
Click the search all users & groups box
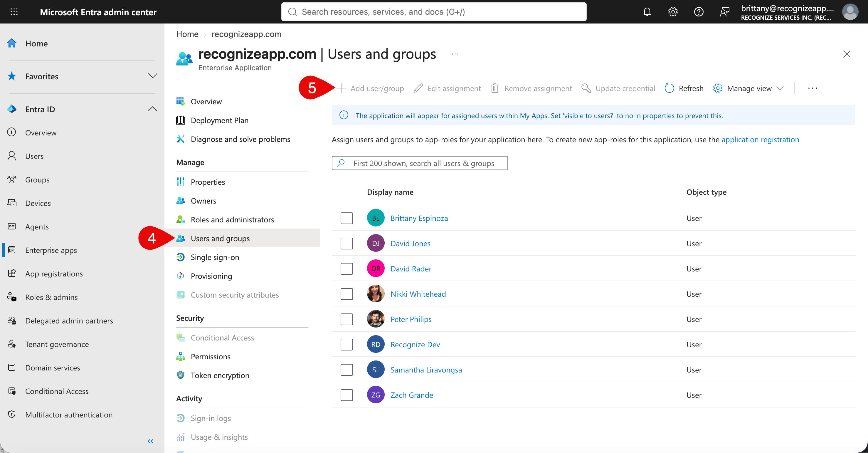tap(420, 163)
